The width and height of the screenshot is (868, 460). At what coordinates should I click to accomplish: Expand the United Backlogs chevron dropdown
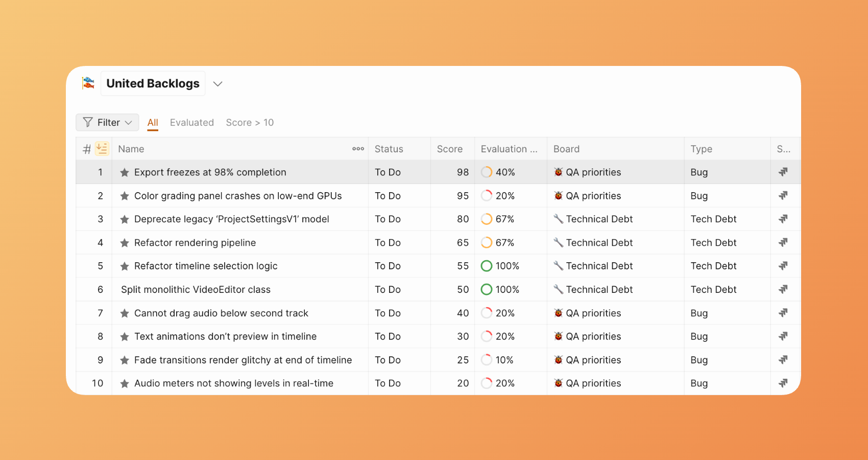(218, 84)
